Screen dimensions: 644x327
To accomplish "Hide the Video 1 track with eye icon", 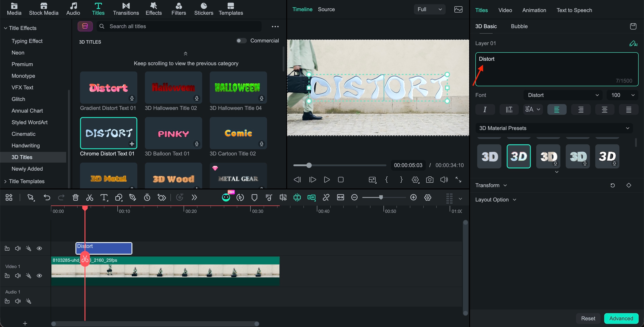I will (39, 276).
